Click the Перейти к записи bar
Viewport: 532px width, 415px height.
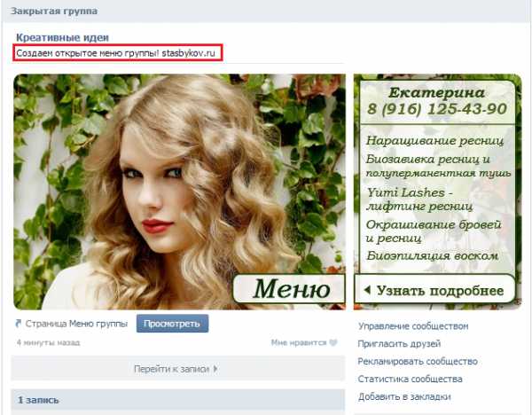(178, 369)
